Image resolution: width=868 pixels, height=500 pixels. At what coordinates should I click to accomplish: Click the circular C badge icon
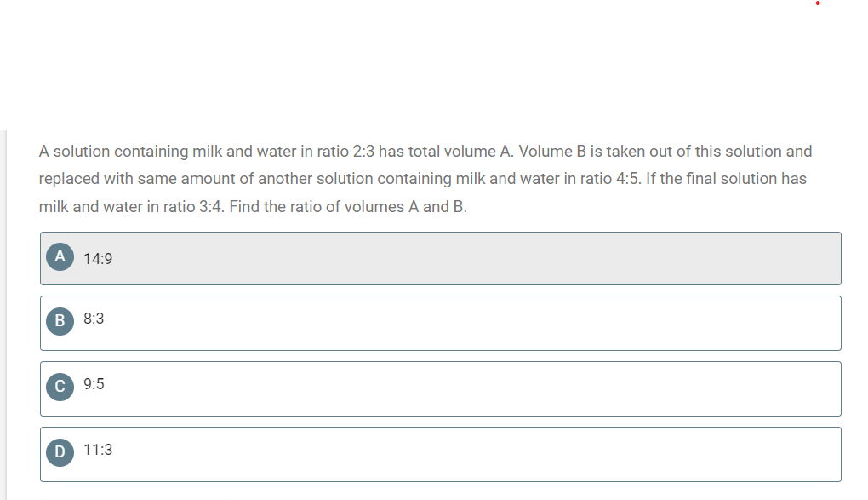(60, 387)
